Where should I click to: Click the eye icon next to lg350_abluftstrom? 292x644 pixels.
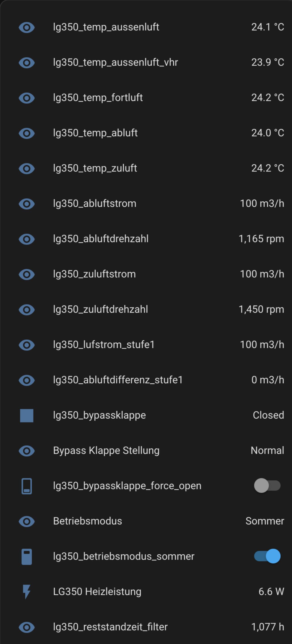[x=27, y=204]
